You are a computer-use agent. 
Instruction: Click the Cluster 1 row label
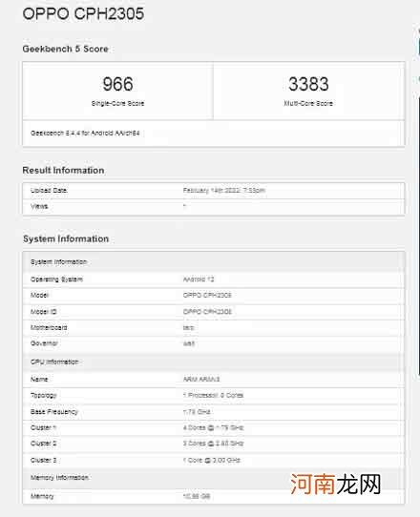point(43,427)
